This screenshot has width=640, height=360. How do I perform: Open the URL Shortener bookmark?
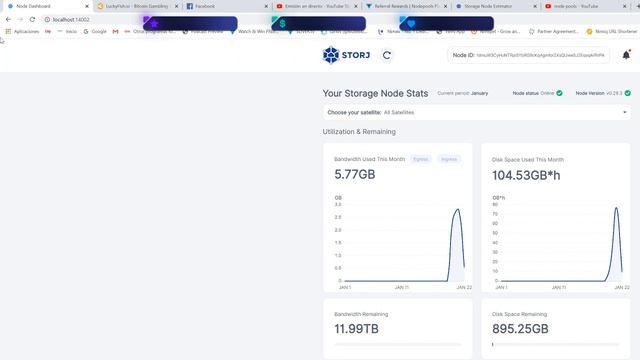click(612, 31)
